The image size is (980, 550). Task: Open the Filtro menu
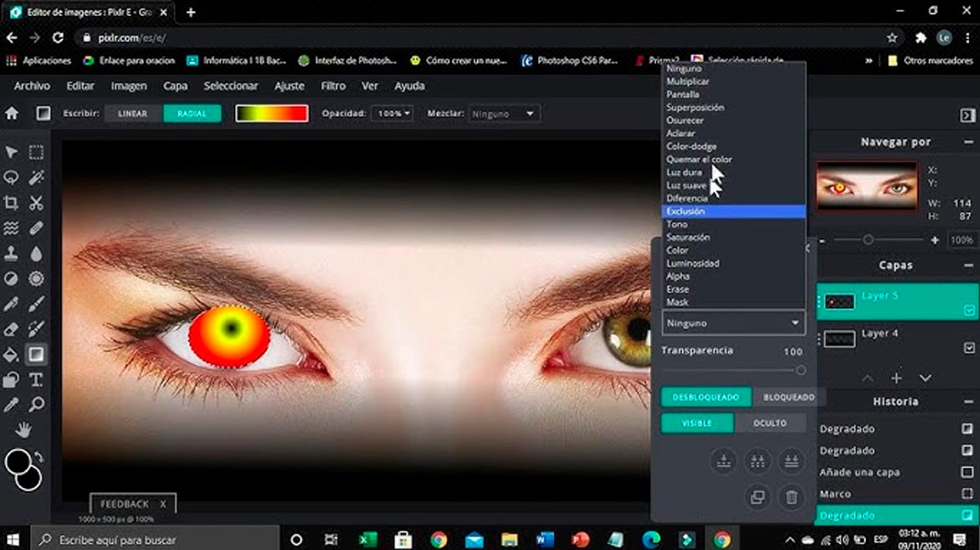tap(333, 85)
